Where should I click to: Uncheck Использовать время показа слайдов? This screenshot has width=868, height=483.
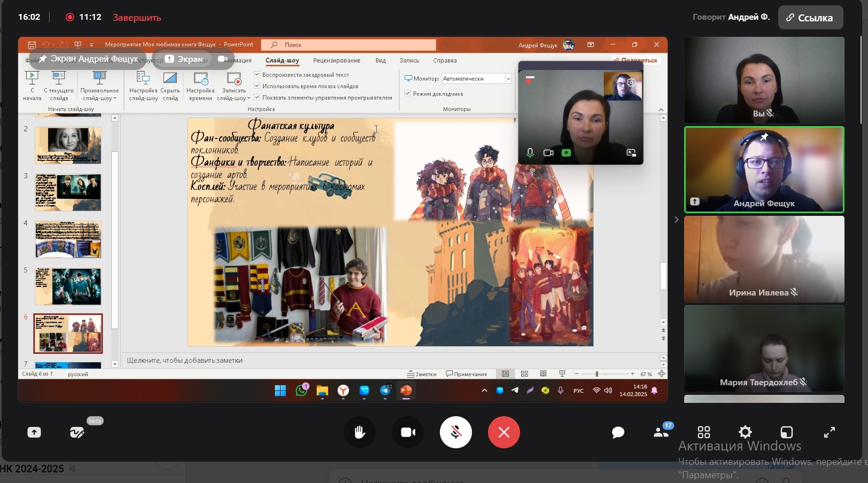click(257, 85)
